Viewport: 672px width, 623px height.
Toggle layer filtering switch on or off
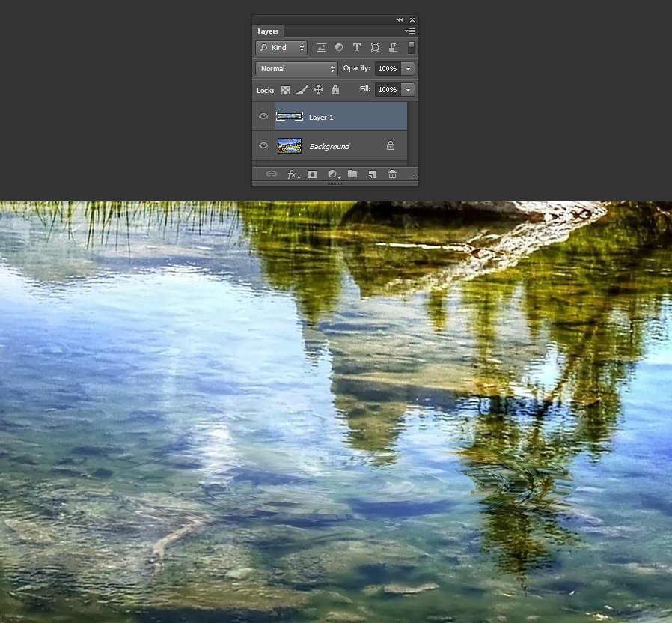[411, 48]
